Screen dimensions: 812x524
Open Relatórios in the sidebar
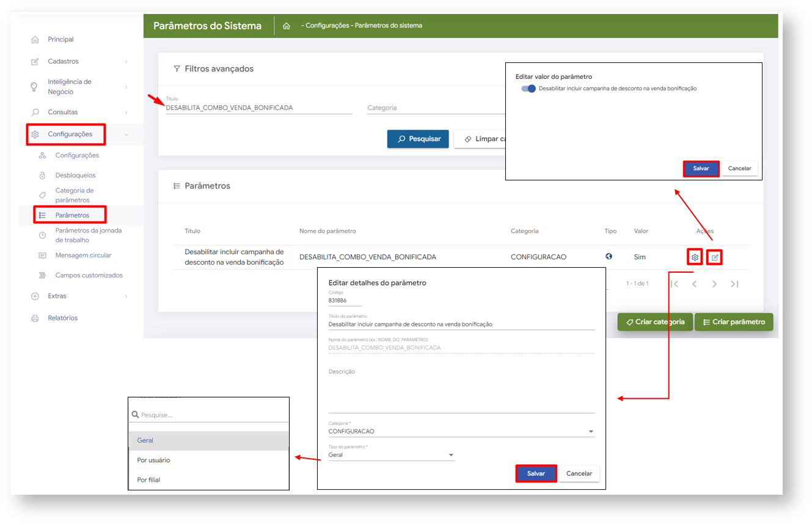click(63, 319)
